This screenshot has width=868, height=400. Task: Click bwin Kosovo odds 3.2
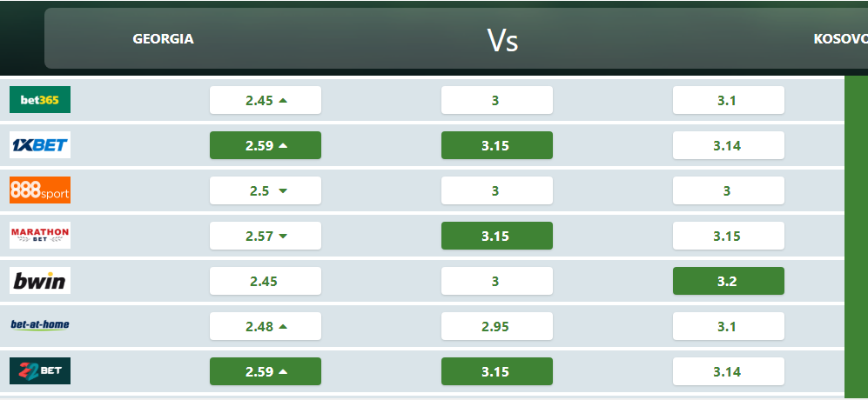729,281
